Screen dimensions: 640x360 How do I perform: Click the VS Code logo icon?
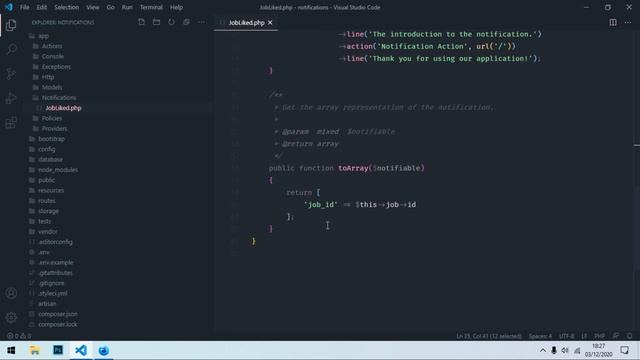click(x=9, y=7)
